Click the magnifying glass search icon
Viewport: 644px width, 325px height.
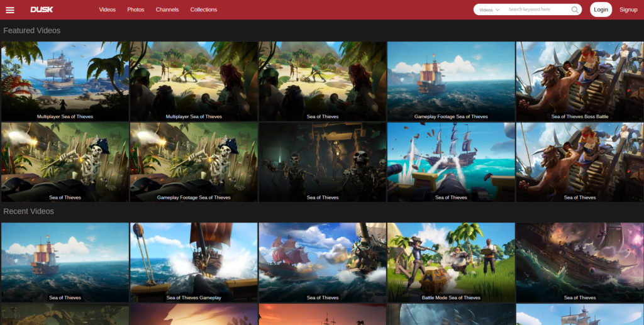(575, 9)
